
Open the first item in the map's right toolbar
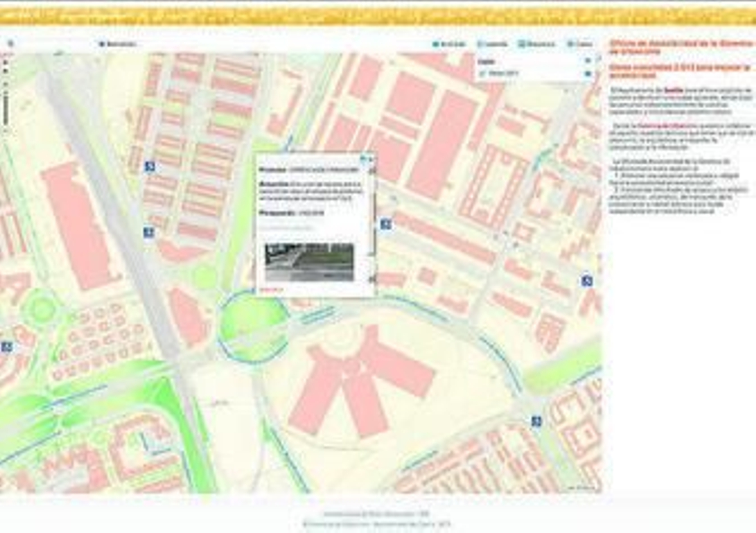coord(449,44)
